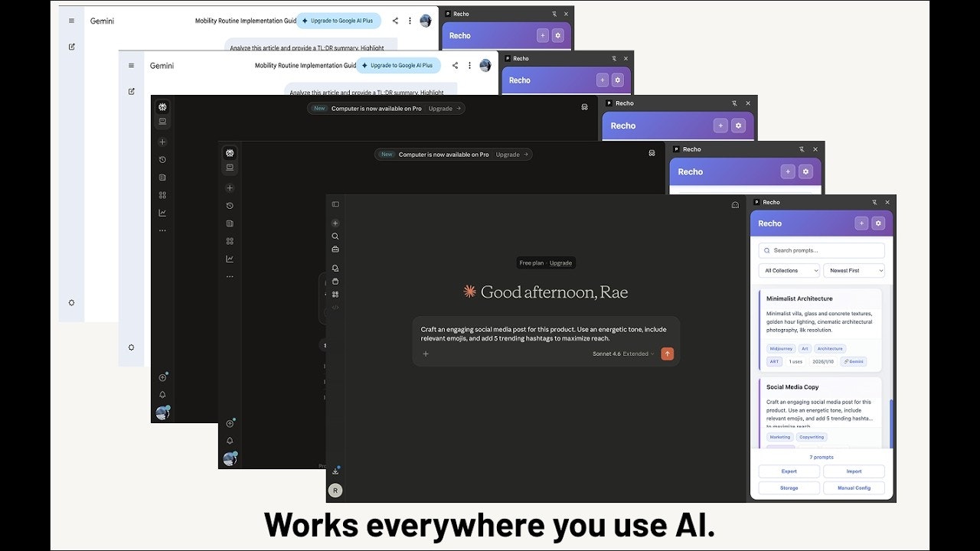Click the Midjourney tag

(x=782, y=348)
